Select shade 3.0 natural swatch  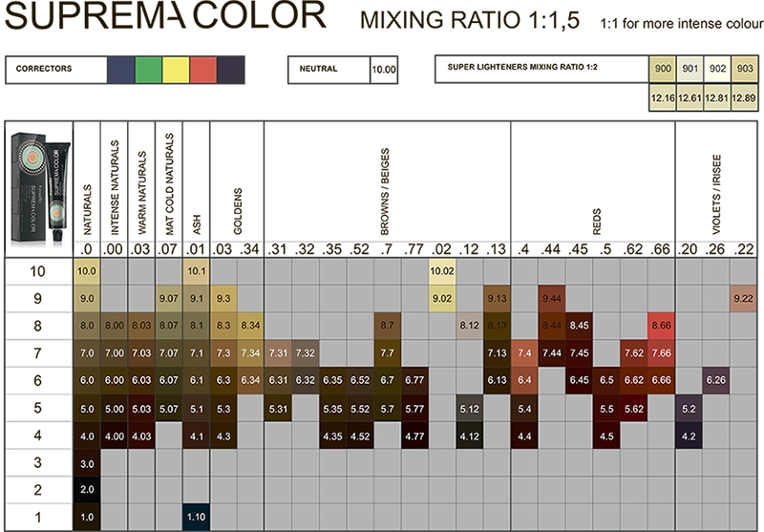tap(87, 463)
